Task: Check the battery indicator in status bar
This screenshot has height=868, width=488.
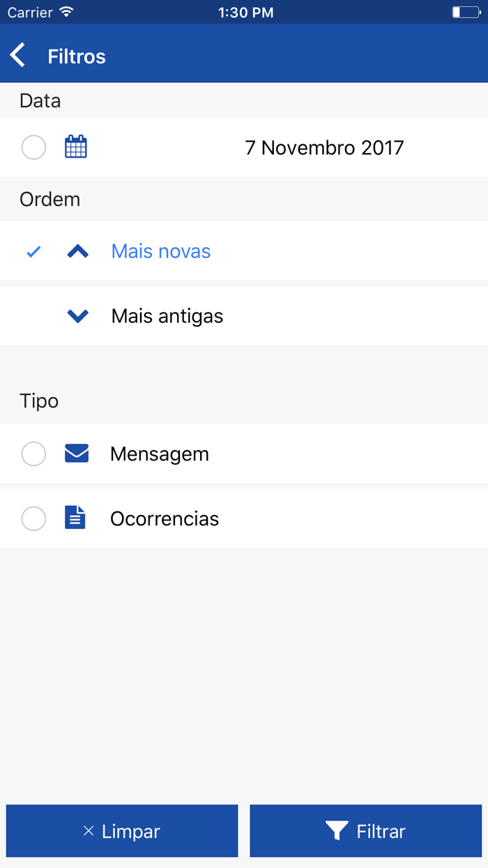Action: (x=465, y=11)
